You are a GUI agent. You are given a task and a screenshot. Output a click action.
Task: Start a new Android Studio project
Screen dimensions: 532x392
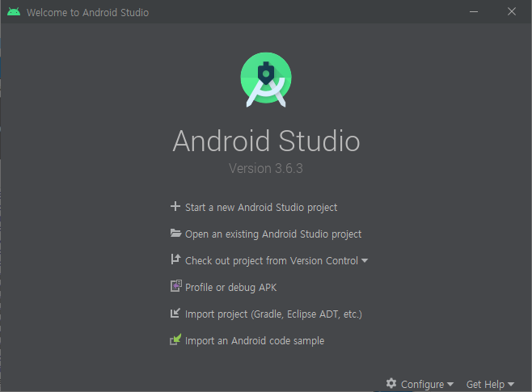[261, 207]
